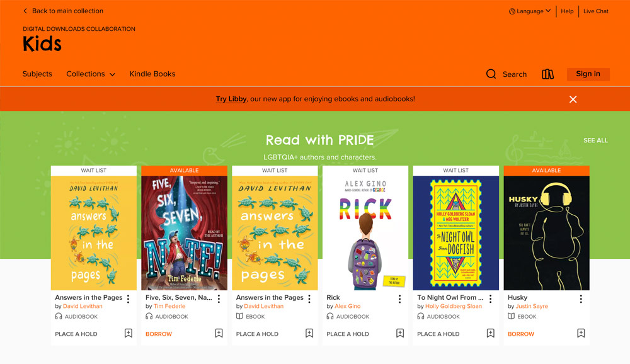Viewport: 630px width, 364px height.
Task: Borrow the Husky ebook
Action: coord(521,334)
